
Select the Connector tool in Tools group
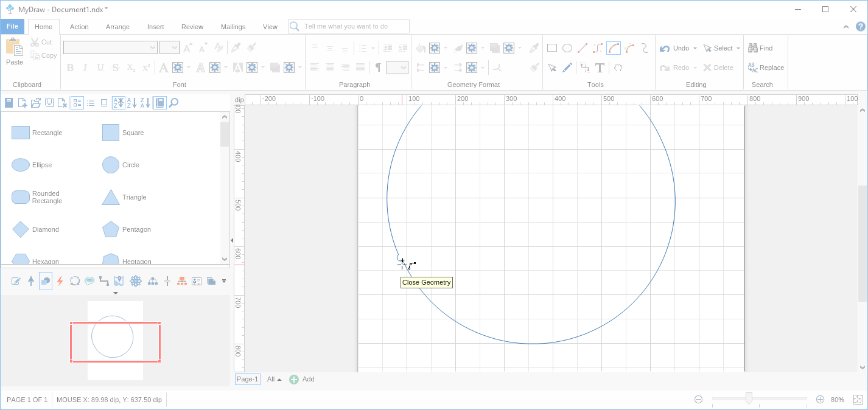(x=585, y=68)
